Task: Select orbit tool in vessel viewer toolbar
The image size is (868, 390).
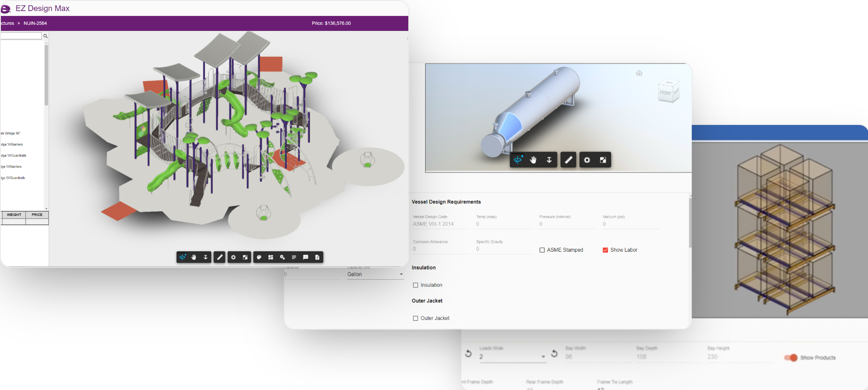Action: click(518, 160)
